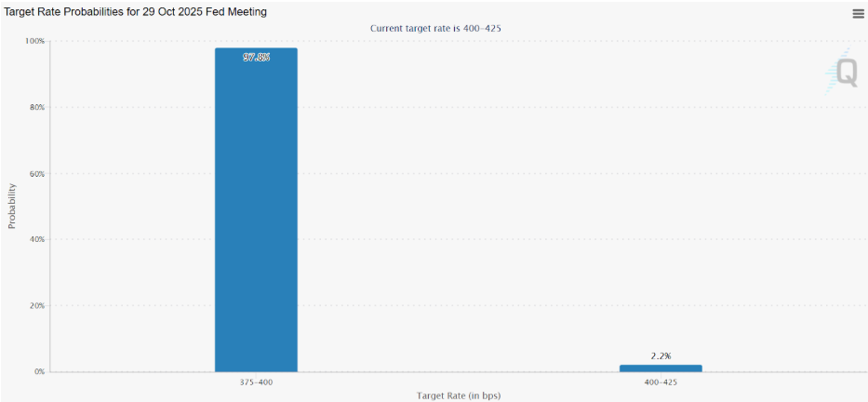This screenshot has width=868, height=402.
Task: Click the dotted 80% horizontal gridline
Action: [465, 108]
